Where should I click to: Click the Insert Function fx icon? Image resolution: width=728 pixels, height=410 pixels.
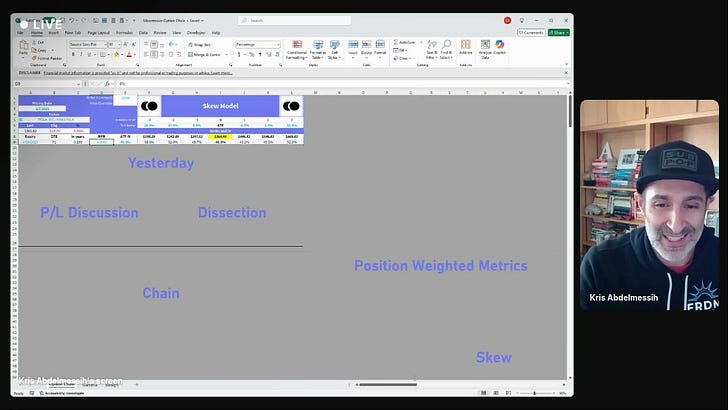click(107, 84)
